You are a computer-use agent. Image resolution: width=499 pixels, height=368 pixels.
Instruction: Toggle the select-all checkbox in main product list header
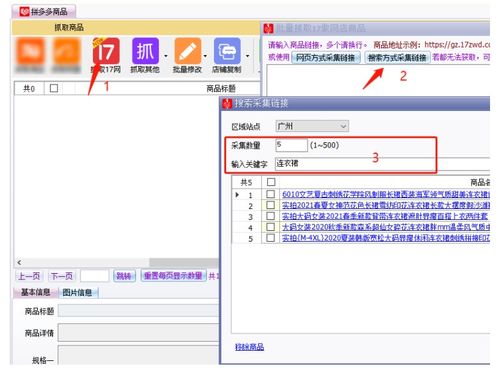pos(54,88)
